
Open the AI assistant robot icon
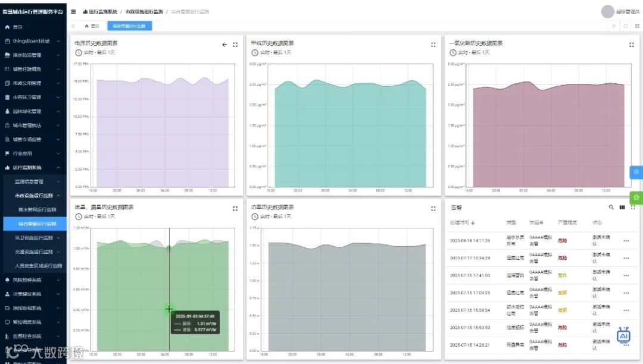tap(623, 335)
